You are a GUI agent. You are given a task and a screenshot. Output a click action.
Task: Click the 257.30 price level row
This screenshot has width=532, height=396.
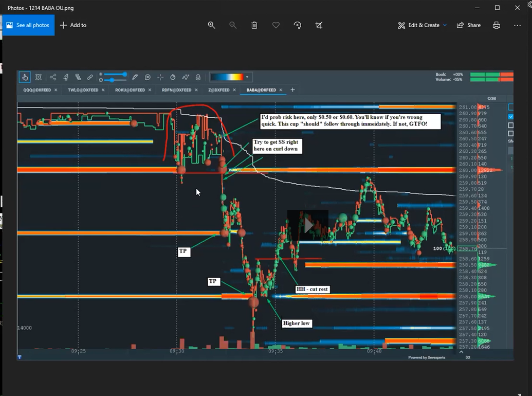[x=475, y=340]
